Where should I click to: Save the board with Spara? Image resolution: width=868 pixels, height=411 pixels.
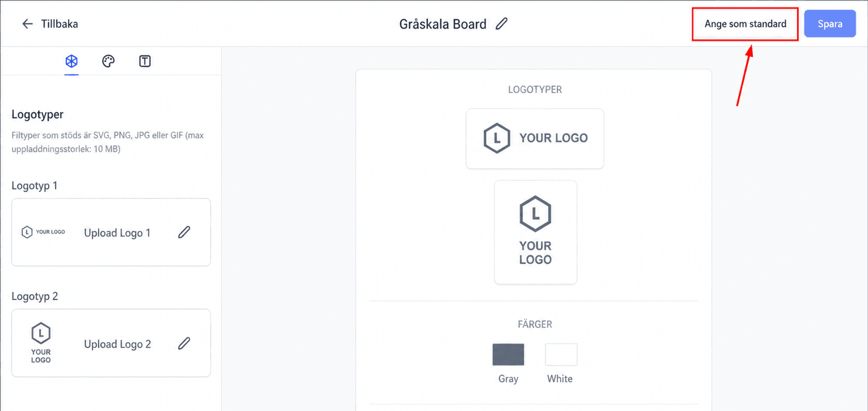pos(830,24)
